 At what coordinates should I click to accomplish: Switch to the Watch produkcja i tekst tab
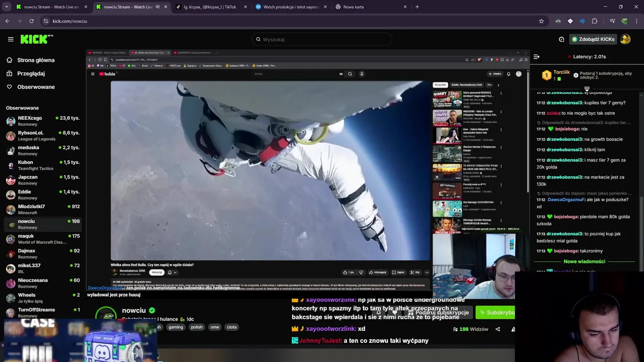click(291, 7)
